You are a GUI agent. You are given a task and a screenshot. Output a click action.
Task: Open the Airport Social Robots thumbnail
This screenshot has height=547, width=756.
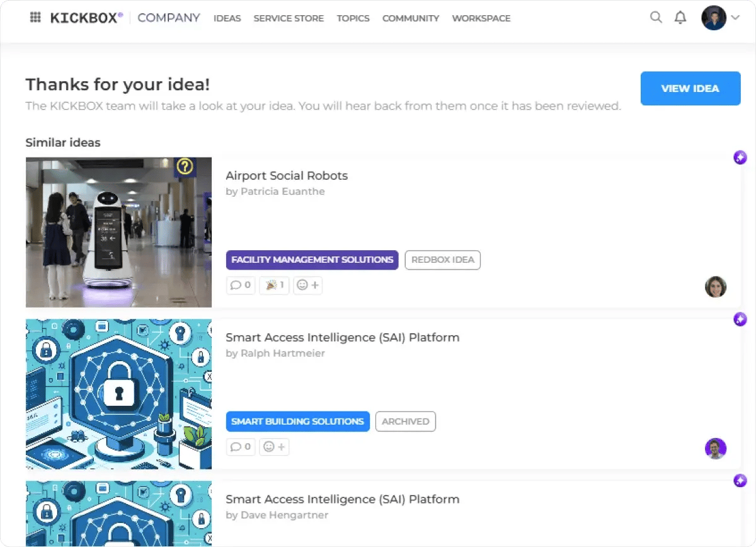(118, 233)
